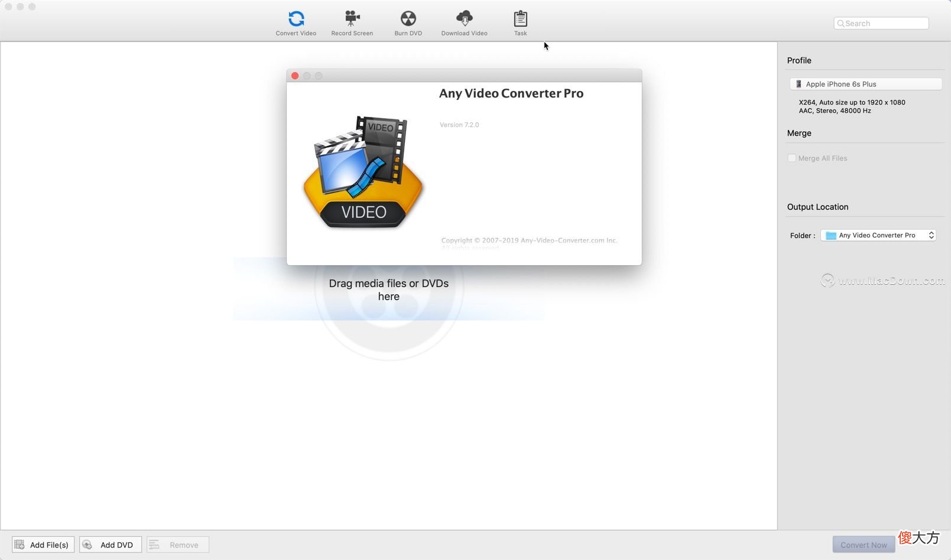
Task: Open the Download Video tool
Action: (464, 24)
